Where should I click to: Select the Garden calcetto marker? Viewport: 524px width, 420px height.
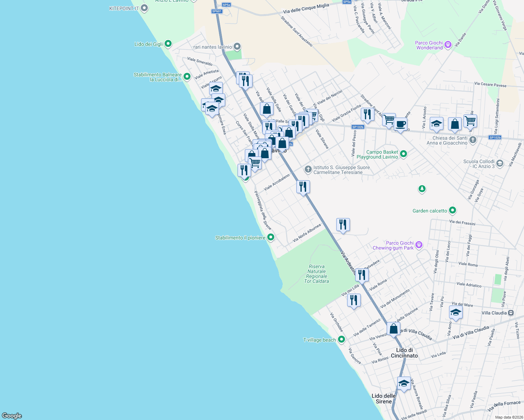coord(452,210)
